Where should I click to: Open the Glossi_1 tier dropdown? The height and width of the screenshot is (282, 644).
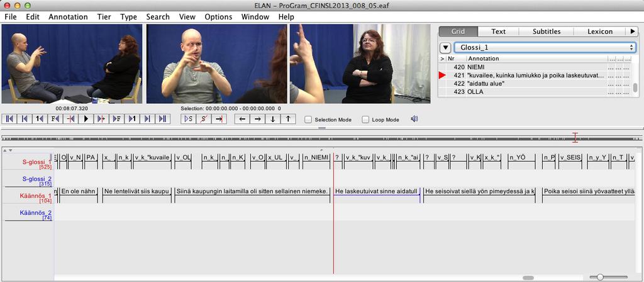[545, 47]
